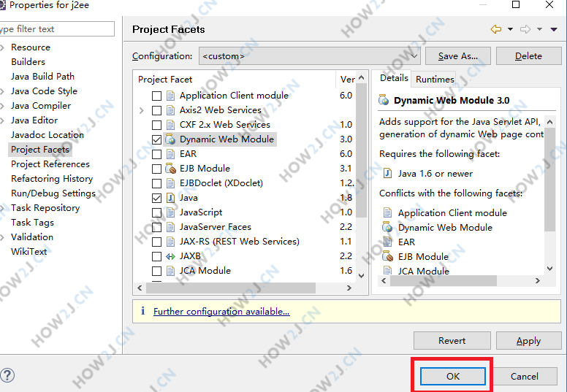This screenshot has width=567, height=392.
Task: Uncheck the Dynamic Web Module checkbox
Action: tap(156, 139)
